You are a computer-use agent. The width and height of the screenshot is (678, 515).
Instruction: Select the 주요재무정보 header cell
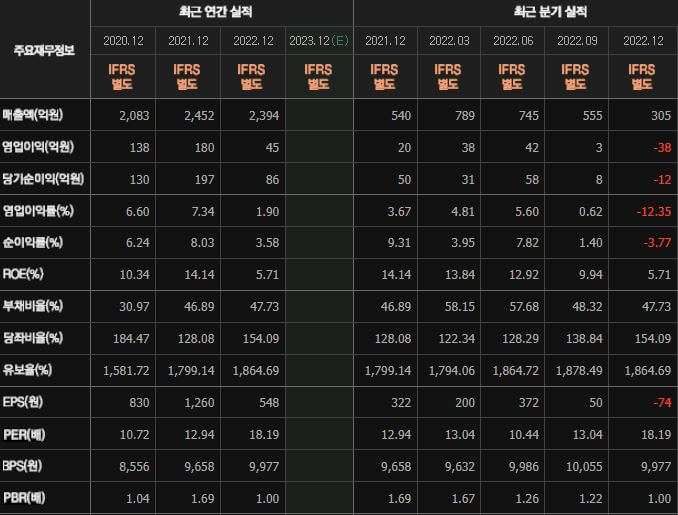pos(44,50)
